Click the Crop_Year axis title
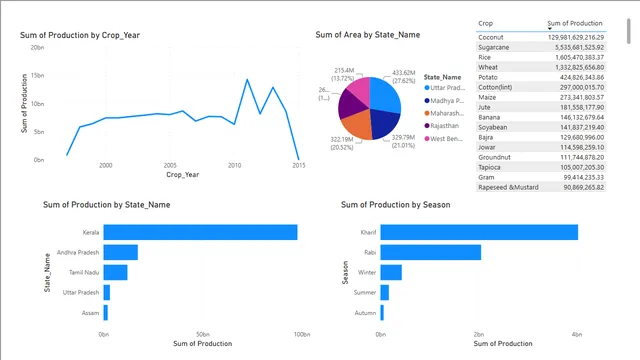 tap(182, 175)
